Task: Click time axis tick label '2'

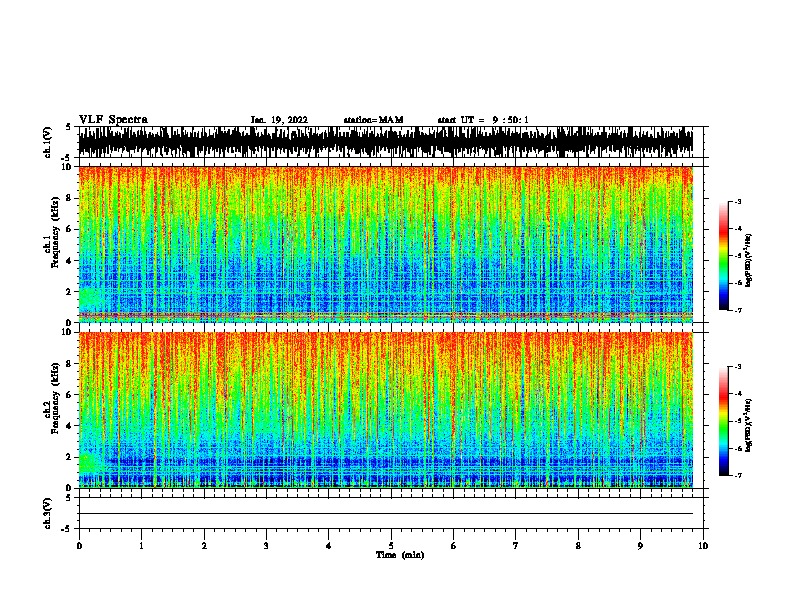Action: (204, 546)
